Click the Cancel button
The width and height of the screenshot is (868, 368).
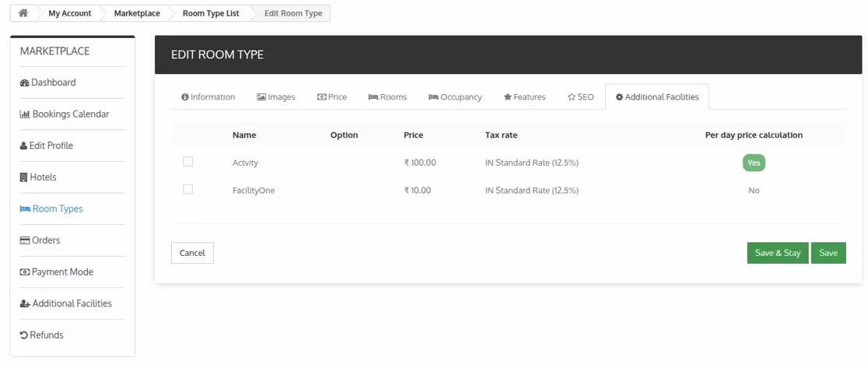192,253
